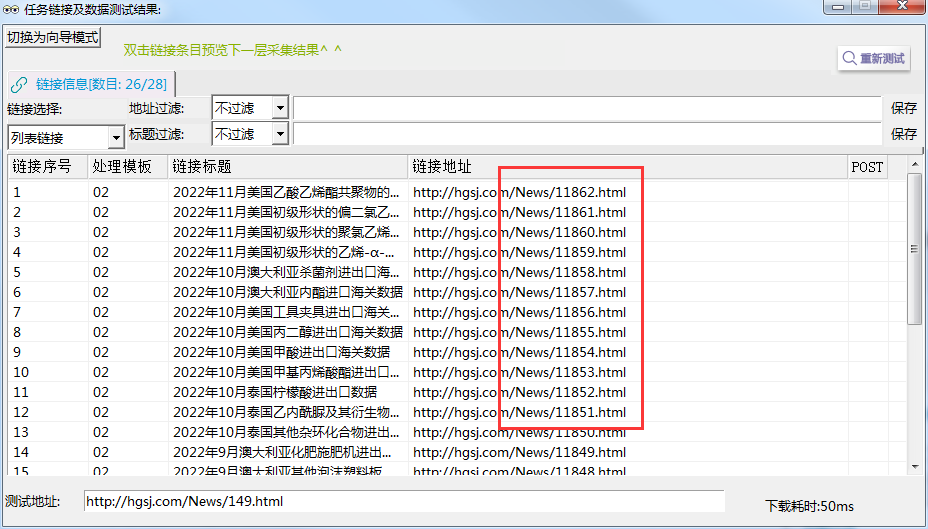Click the green hint 双击链接条目预览下一层采集结果
The height and width of the screenshot is (529, 928).
pyautogui.click(x=232, y=50)
